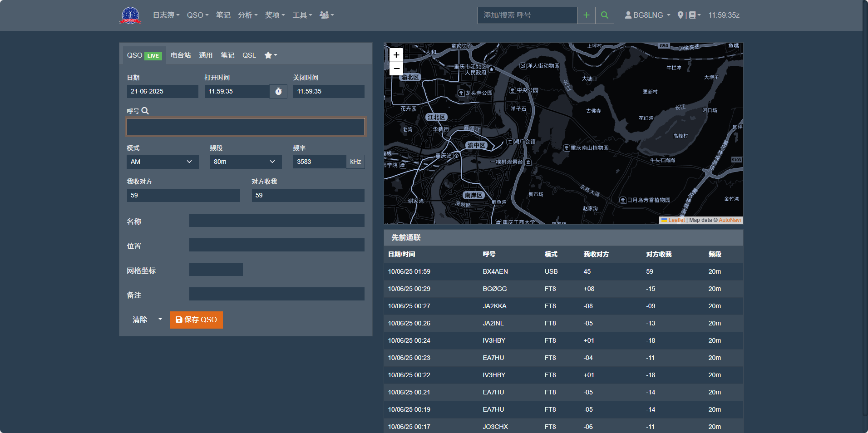Open the BG8LNG account dropdown
This screenshot has height=433, width=868.
click(648, 15)
